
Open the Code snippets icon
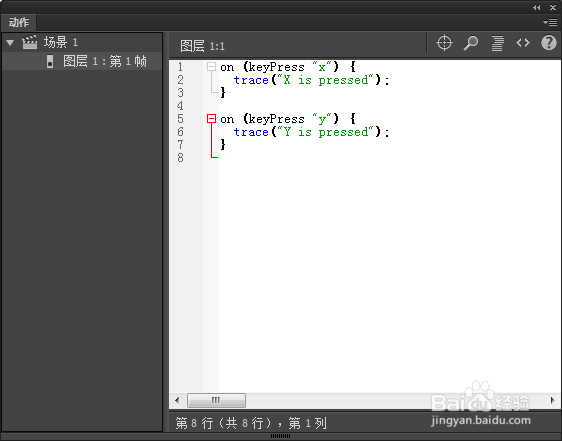coord(523,43)
